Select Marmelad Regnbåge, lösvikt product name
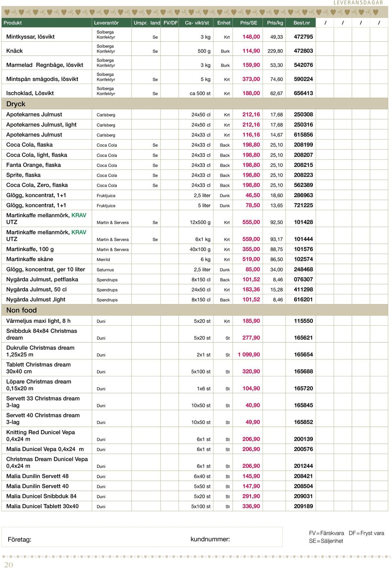392x569 pixels. click(x=45, y=65)
